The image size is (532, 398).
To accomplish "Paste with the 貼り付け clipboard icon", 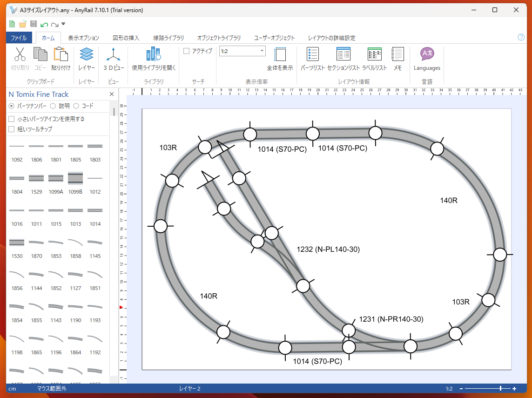I will click(61, 59).
